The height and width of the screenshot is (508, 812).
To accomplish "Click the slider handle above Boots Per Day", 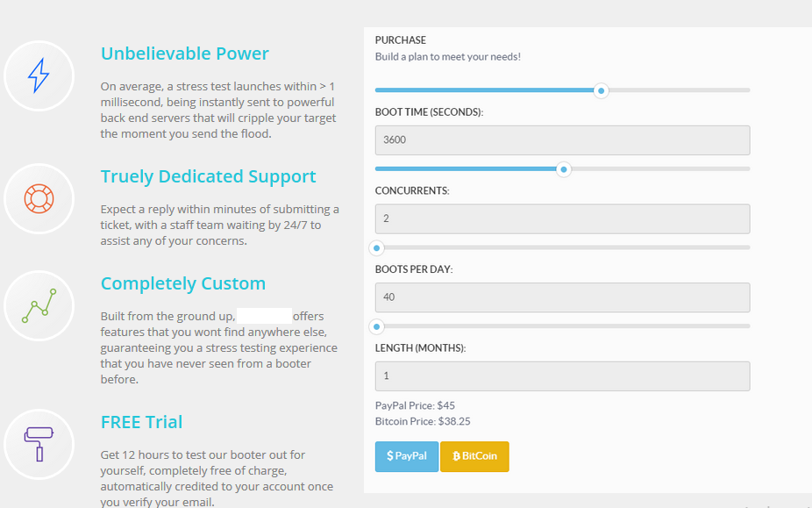I will coord(376,248).
